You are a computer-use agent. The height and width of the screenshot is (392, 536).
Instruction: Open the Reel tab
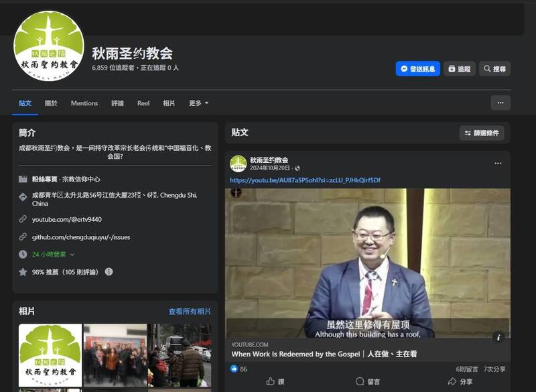point(143,103)
